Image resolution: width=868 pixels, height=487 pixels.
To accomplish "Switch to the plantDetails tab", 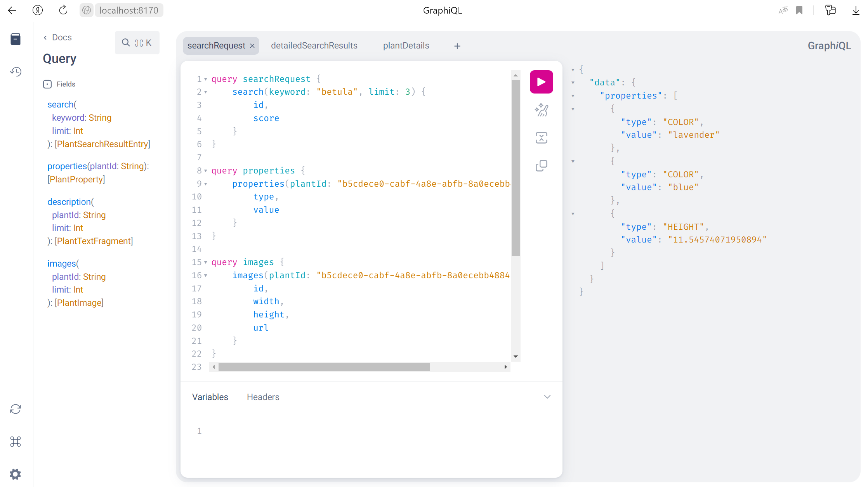I will point(406,45).
